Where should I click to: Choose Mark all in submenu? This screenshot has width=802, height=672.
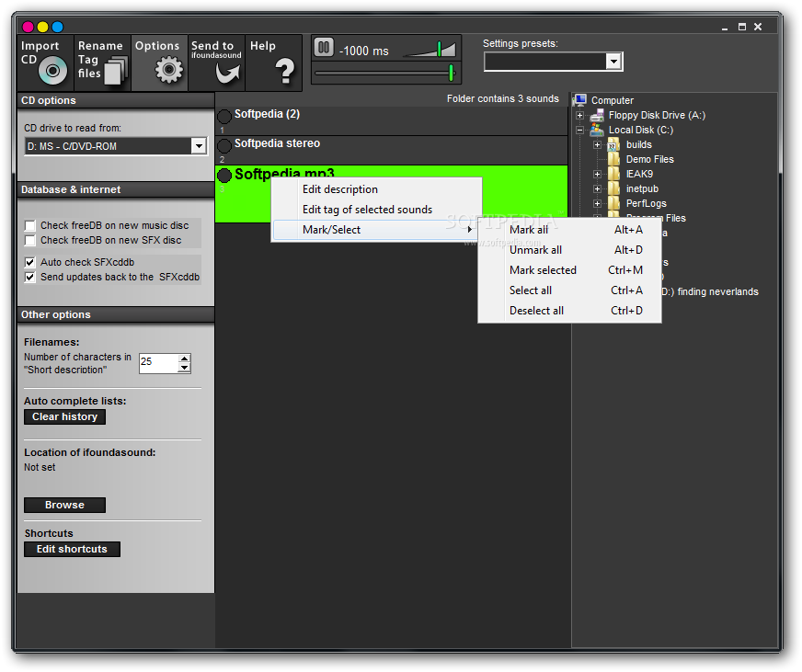569,230
